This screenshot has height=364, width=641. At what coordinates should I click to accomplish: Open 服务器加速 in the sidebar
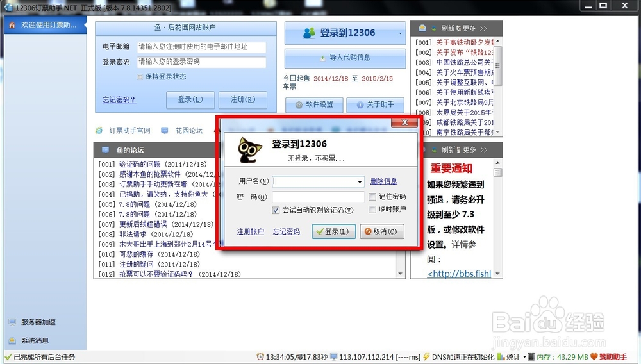point(38,322)
